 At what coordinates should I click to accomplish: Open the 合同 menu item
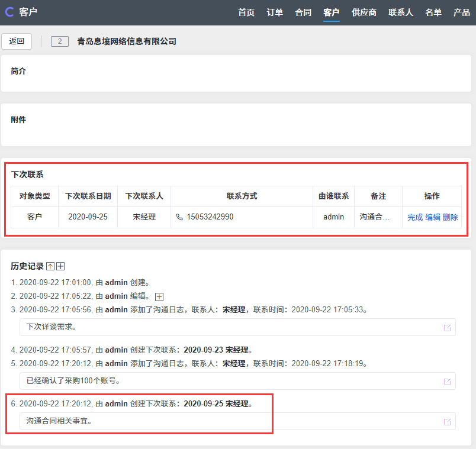(x=303, y=12)
